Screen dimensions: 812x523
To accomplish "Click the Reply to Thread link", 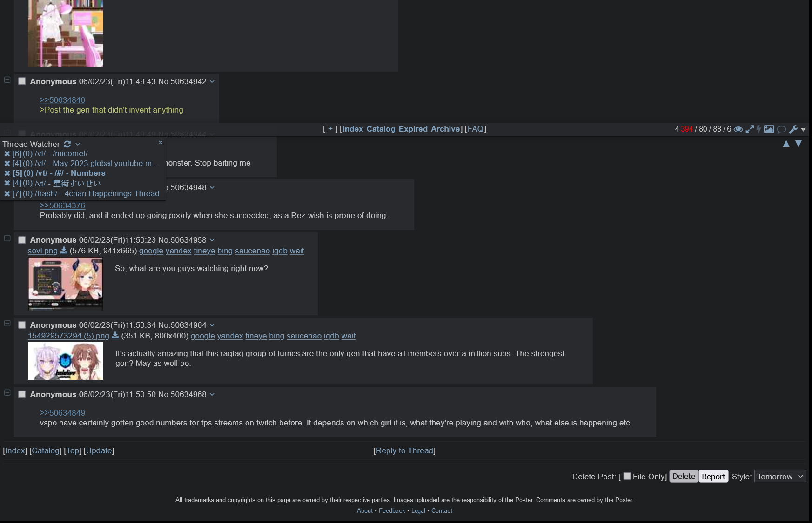I will click(404, 450).
